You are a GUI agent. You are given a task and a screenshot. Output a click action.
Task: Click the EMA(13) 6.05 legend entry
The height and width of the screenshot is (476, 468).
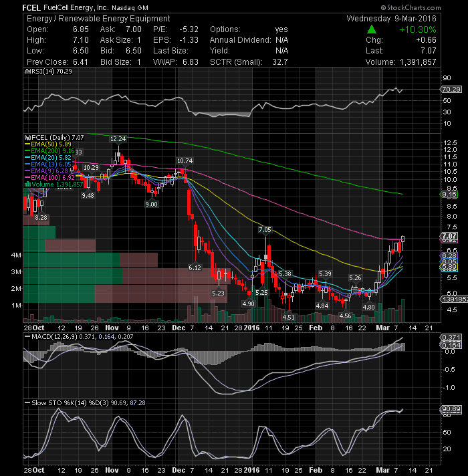point(48,164)
